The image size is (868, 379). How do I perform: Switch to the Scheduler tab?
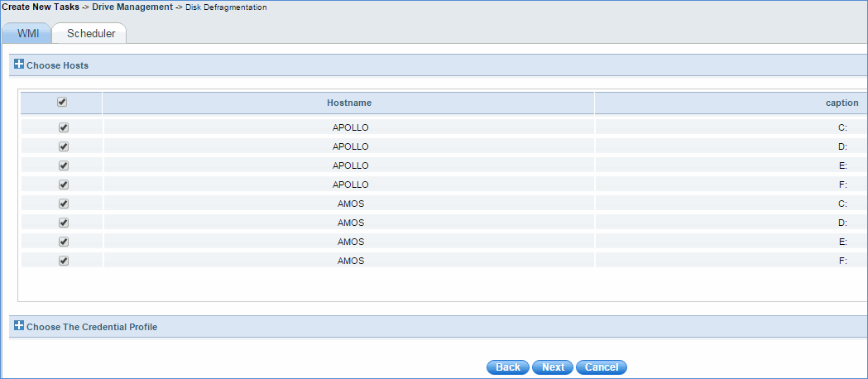pyautogui.click(x=90, y=33)
